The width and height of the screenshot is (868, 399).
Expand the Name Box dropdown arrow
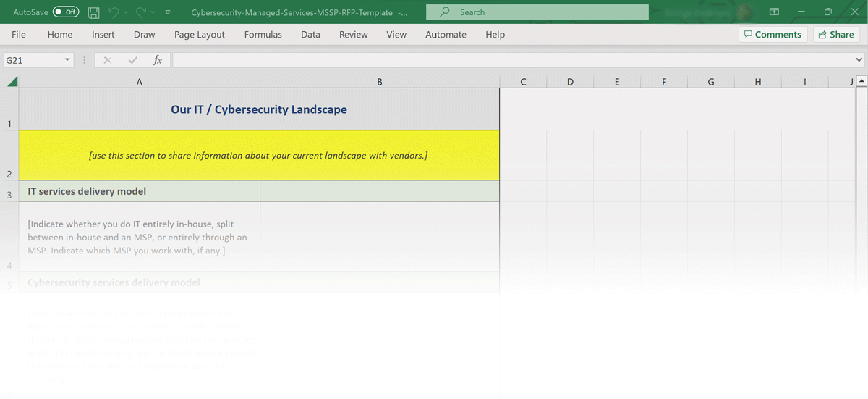coord(67,61)
